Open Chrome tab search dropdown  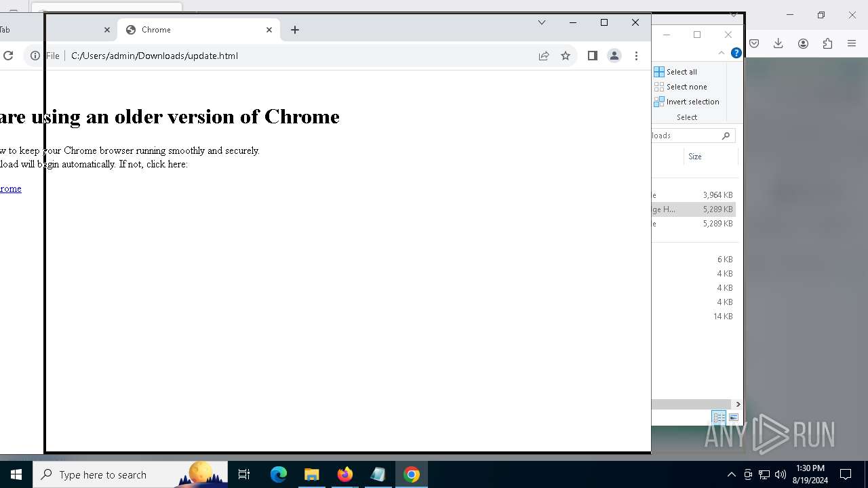542,22
